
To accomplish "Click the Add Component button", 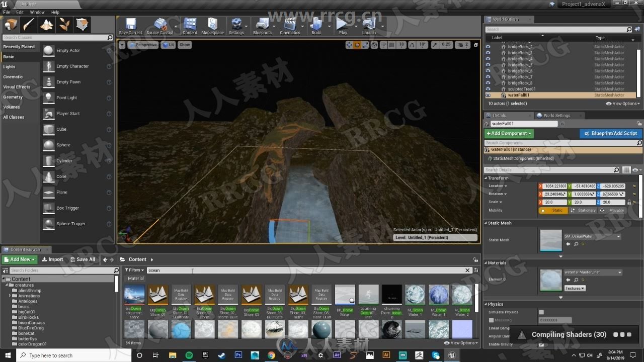I will (x=509, y=133).
